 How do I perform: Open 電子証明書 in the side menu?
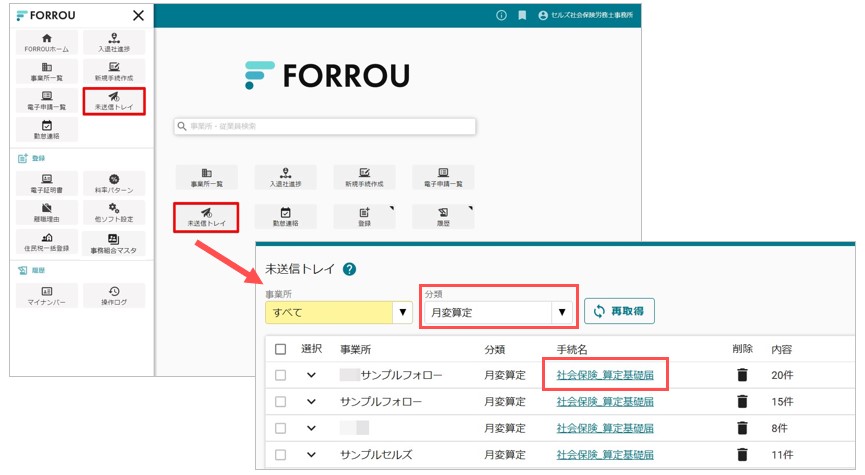[x=47, y=184]
